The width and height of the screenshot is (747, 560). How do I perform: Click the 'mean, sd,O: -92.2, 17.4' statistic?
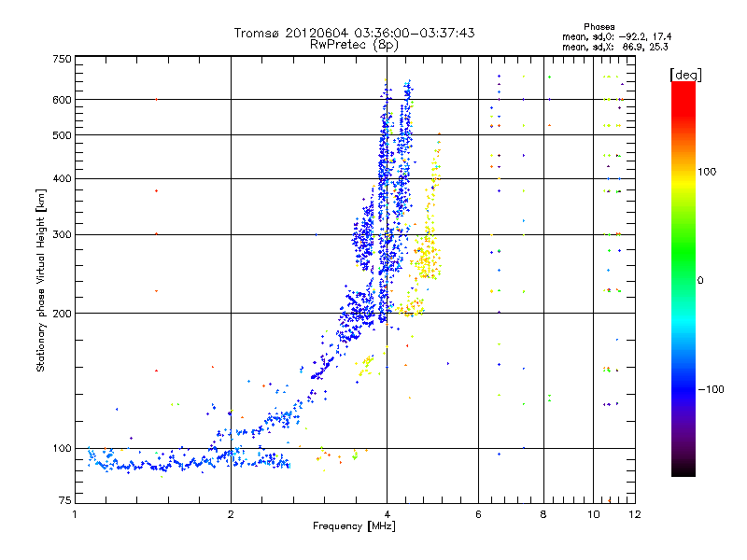point(617,36)
